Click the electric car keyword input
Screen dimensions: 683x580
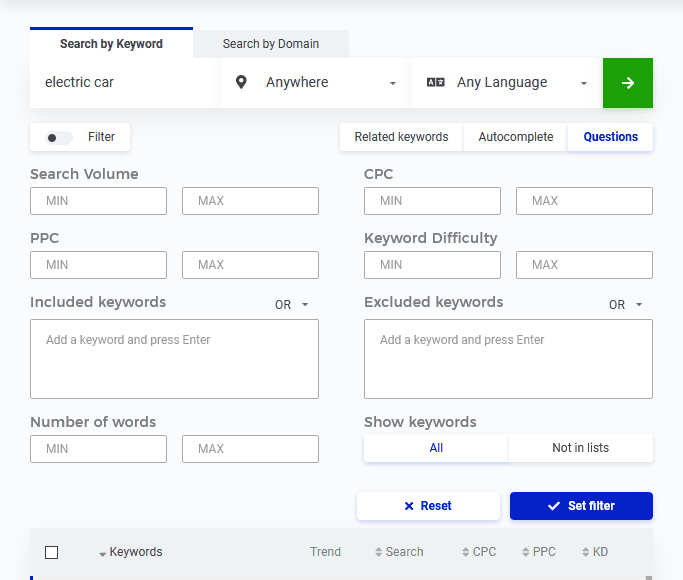[122, 83]
